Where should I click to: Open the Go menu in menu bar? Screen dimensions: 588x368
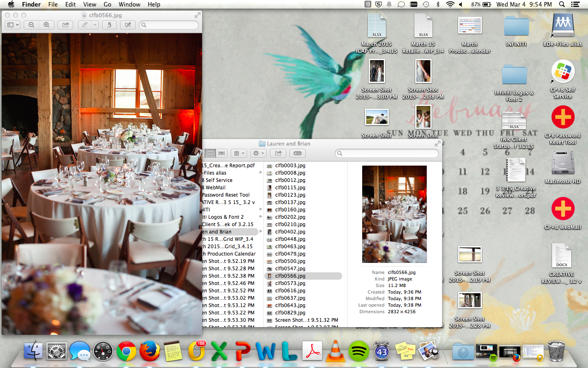[x=107, y=4]
